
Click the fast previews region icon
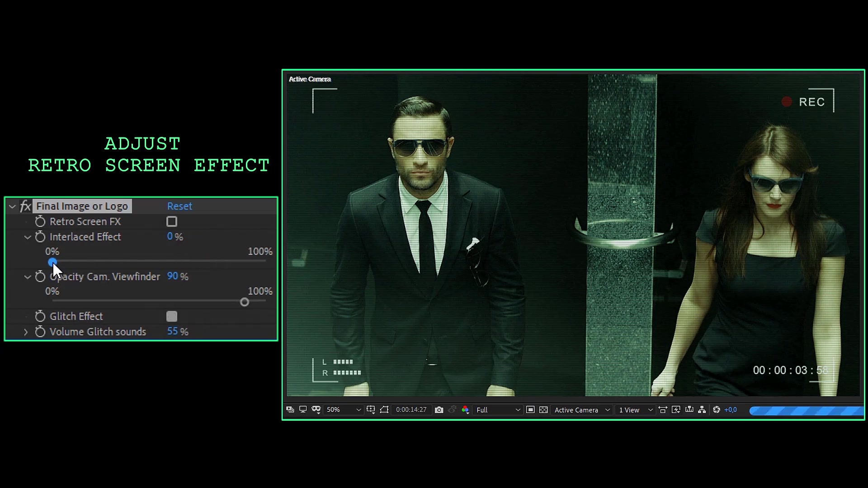(530, 410)
